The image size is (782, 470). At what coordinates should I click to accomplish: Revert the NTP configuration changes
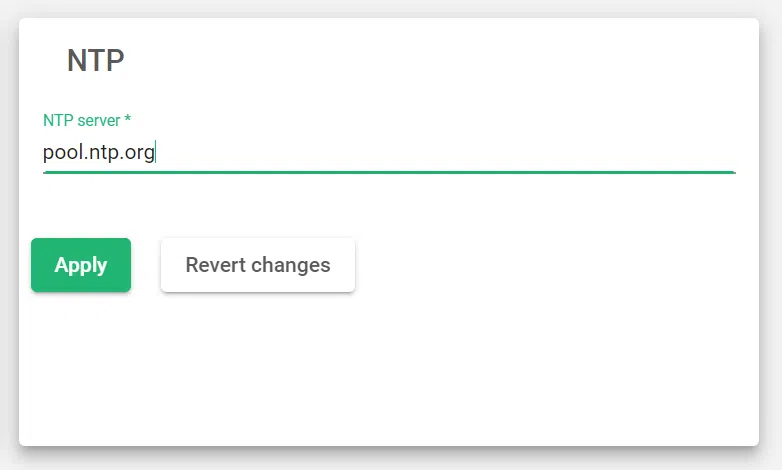258,265
